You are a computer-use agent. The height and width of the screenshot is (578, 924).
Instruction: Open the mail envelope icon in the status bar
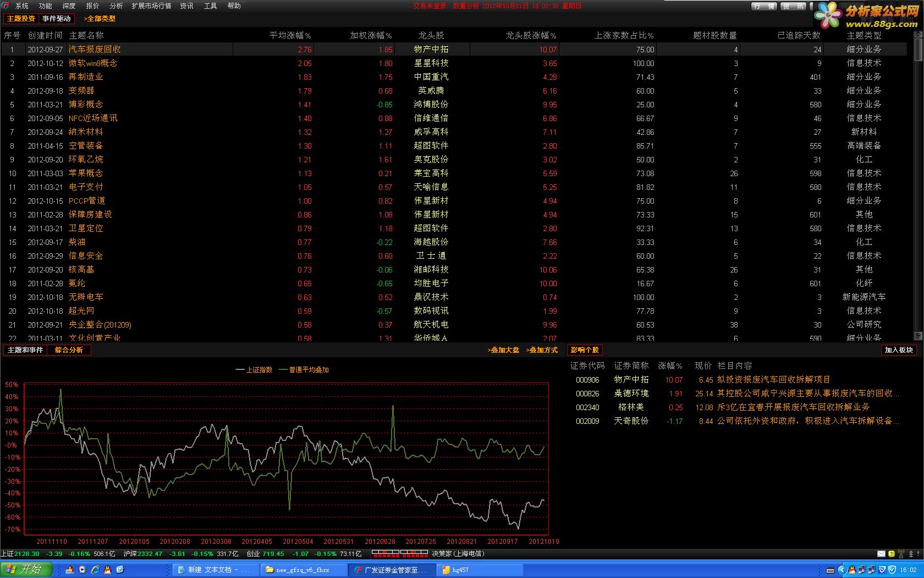(881, 554)
